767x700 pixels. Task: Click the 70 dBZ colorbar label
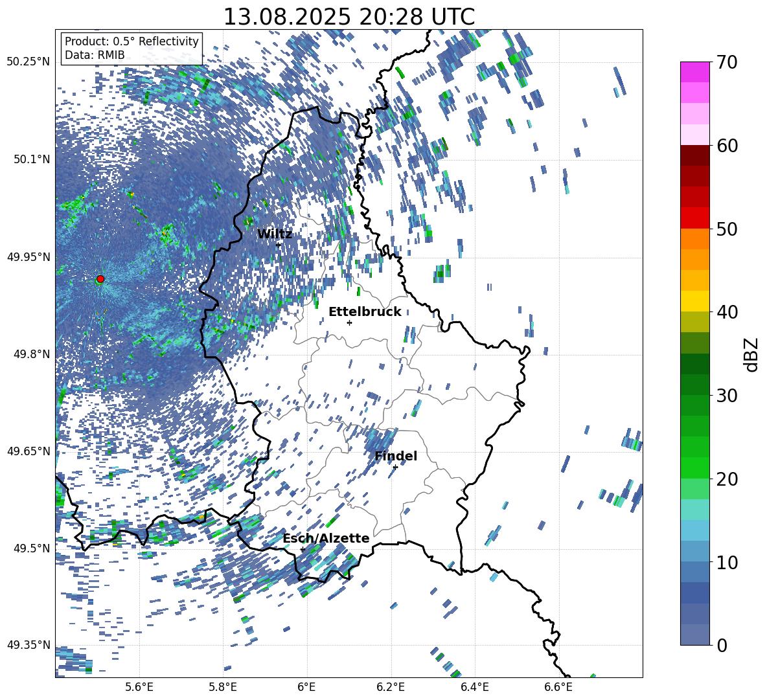727,63
